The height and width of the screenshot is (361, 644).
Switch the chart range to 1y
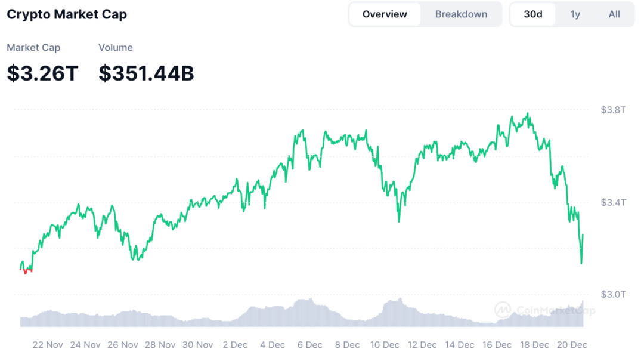point(575,14)
